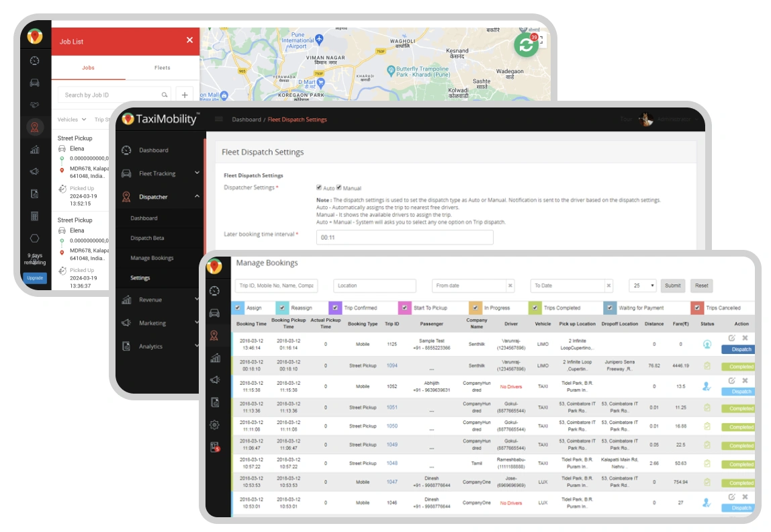Open the settings gear icon in bookings sidebar
This screenshot has width=771, height=532.
(214, 425)
